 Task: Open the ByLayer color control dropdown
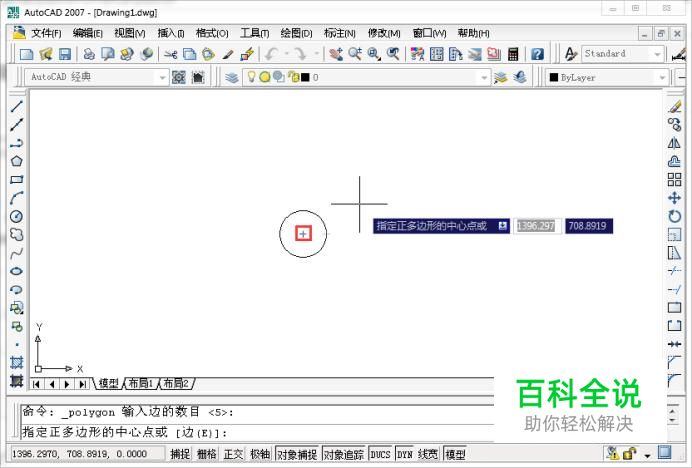coord(662,78)
